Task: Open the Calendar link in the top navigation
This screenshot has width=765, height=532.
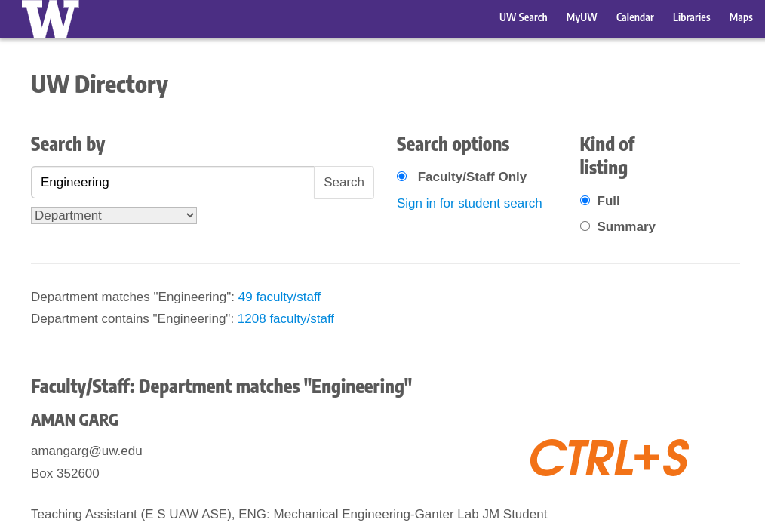Action: click(634, 17)
